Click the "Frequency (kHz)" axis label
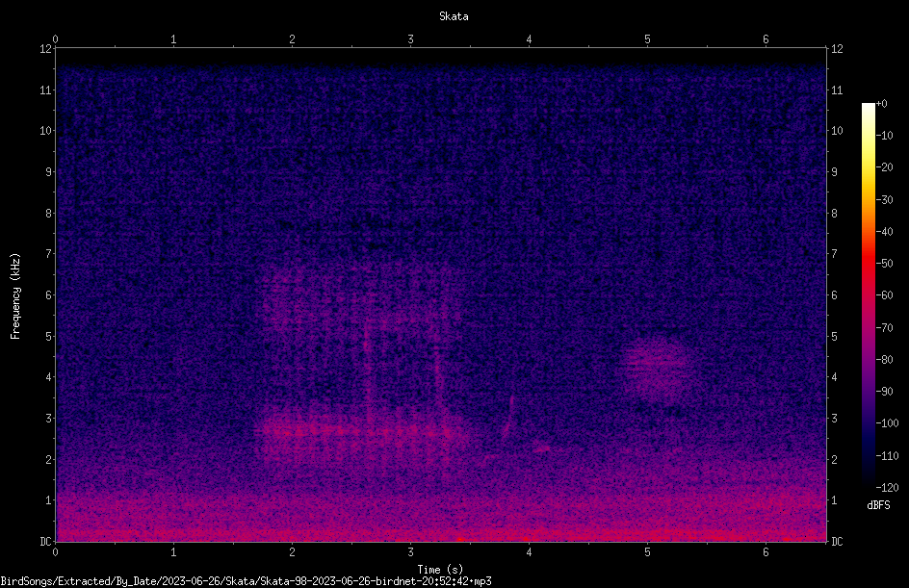909x588 pixels. pos(15,296)
